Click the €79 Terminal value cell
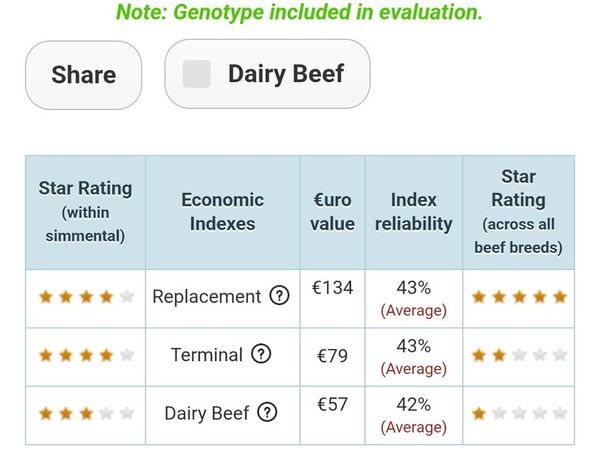 pos(332,356)
